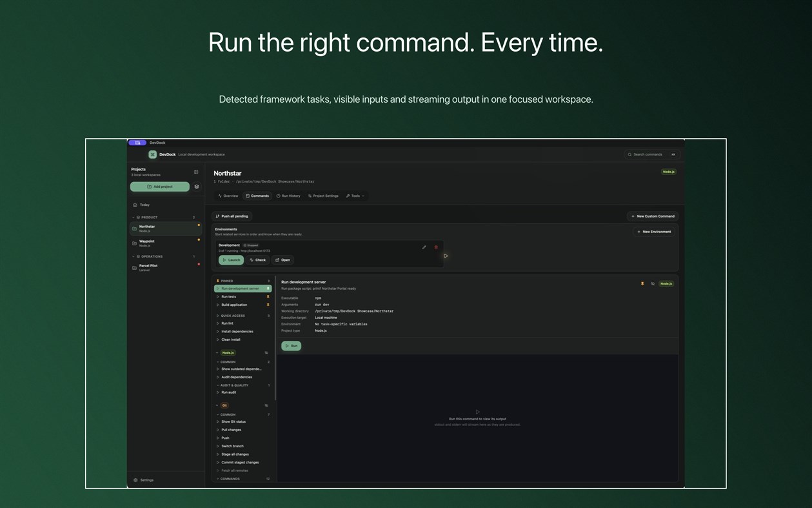
Task: Hide the Git command group
Action: pyautogui.click(x=266, y=405)
